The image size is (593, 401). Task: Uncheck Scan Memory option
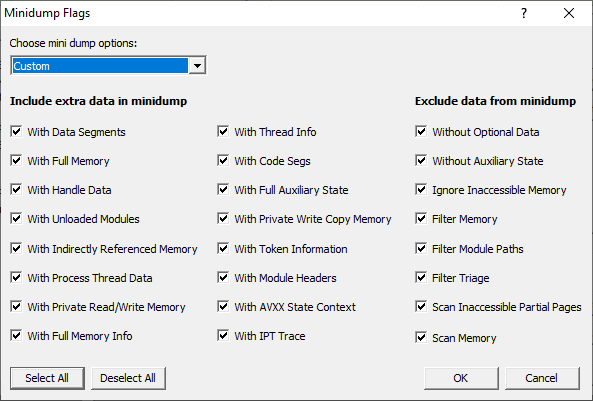click(x=421, y=337)
